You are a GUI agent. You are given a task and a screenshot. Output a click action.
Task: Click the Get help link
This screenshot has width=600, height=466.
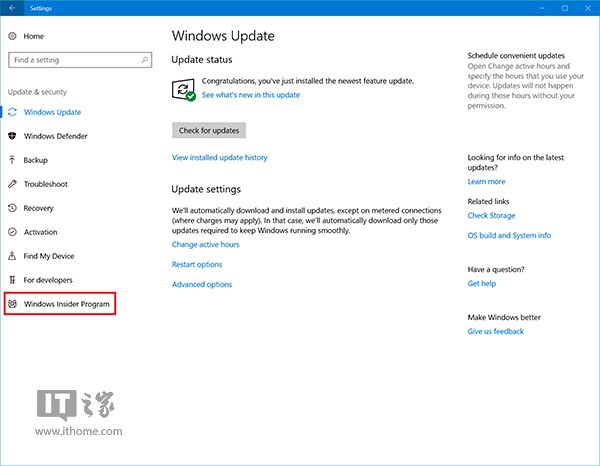pyautogui.click(x=482, y=284)
